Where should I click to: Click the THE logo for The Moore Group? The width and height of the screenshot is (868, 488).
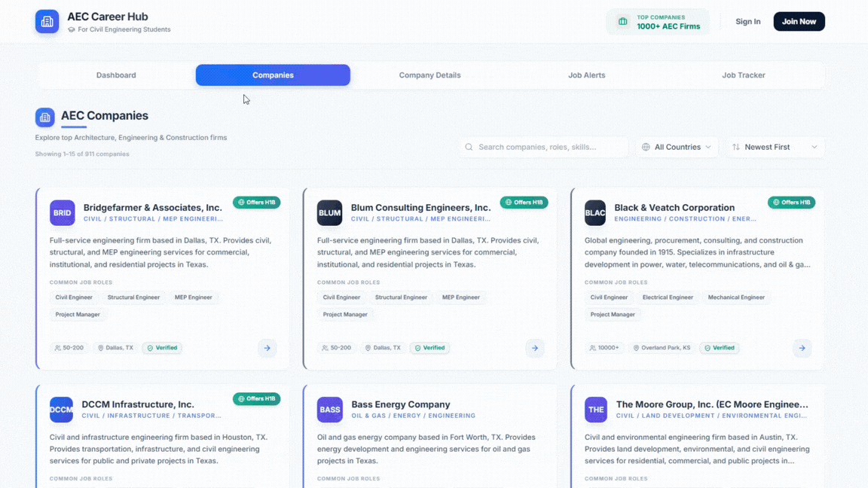pos(596,410)
